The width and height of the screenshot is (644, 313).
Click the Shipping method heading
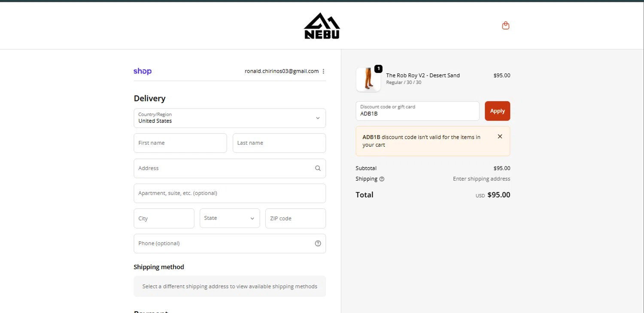click(159, 267)
